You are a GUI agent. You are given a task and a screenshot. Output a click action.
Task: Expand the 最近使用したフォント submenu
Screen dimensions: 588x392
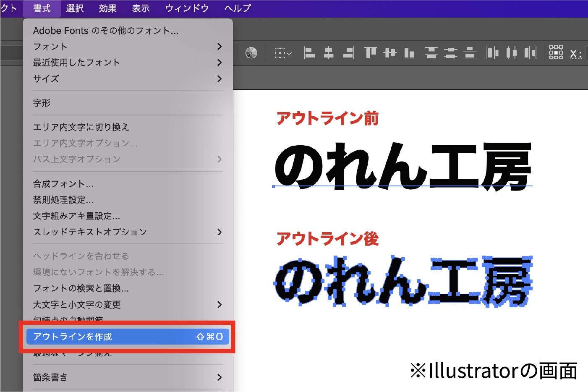pos(128,63)
